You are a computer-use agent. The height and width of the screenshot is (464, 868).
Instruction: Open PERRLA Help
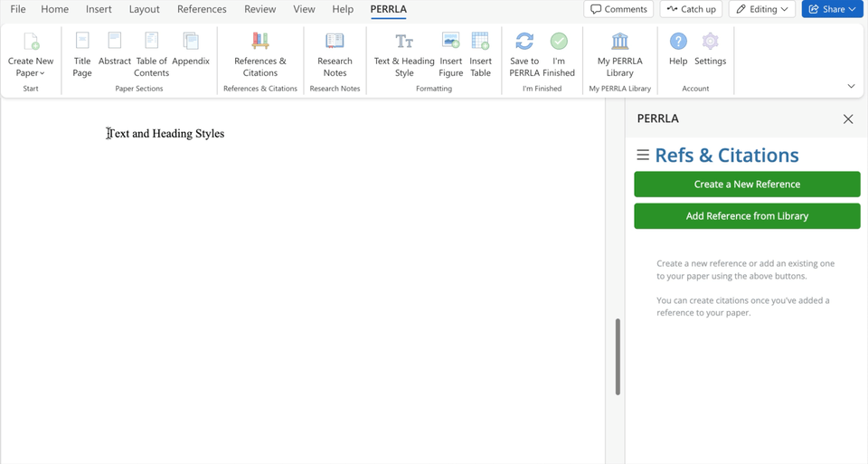678,49
